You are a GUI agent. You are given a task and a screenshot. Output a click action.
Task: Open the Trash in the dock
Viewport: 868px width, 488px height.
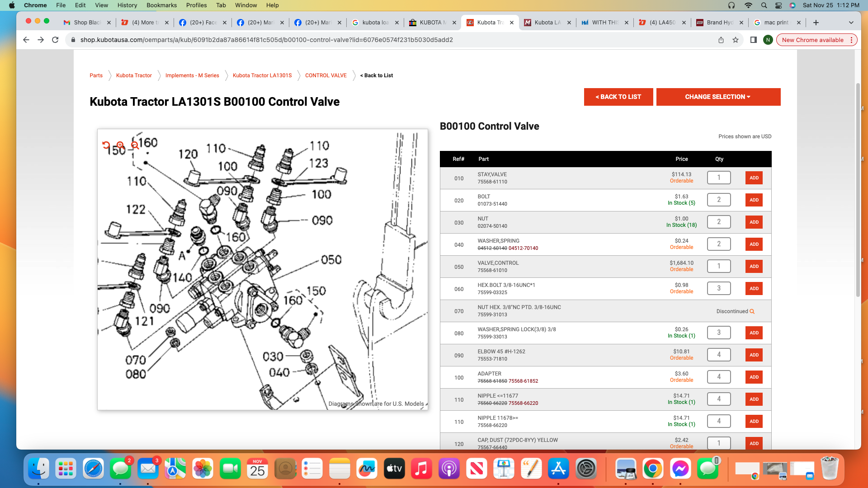830,469
